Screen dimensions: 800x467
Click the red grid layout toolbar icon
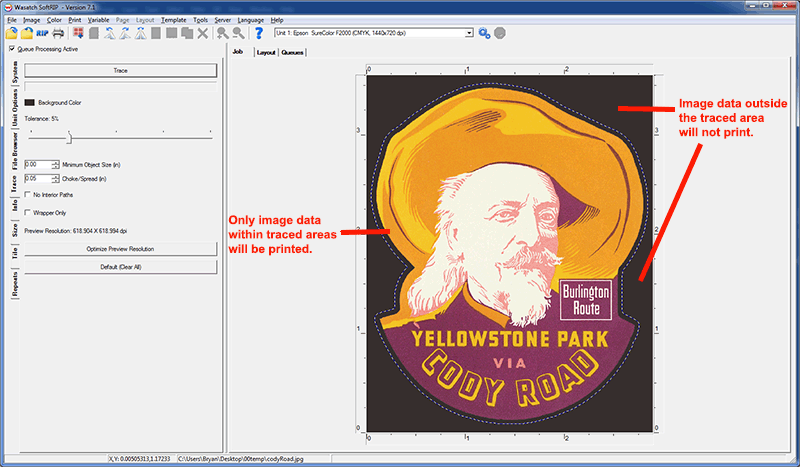click(78, 33)
